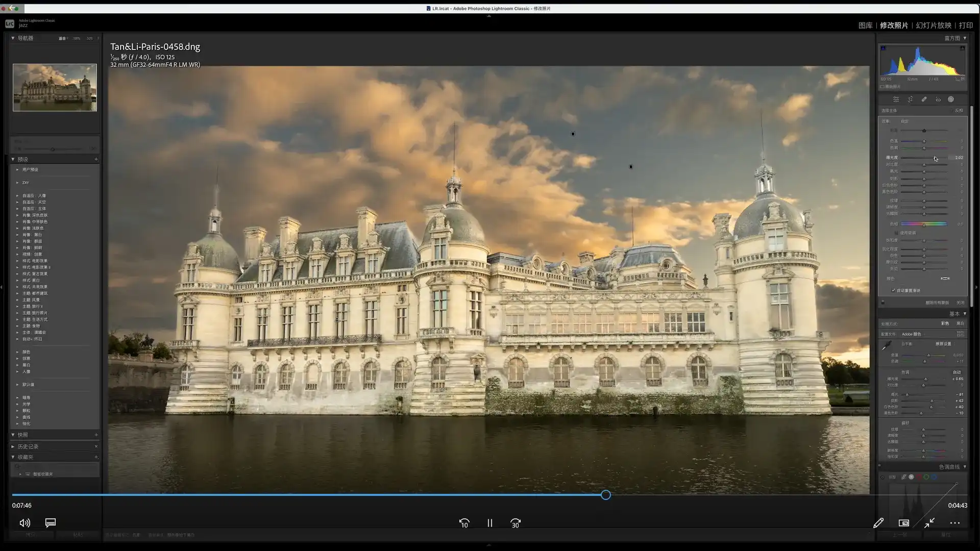Screen dimensions: 980x551
Task: Collapse the 导航器 navigator panel
Action: [13, 38]
